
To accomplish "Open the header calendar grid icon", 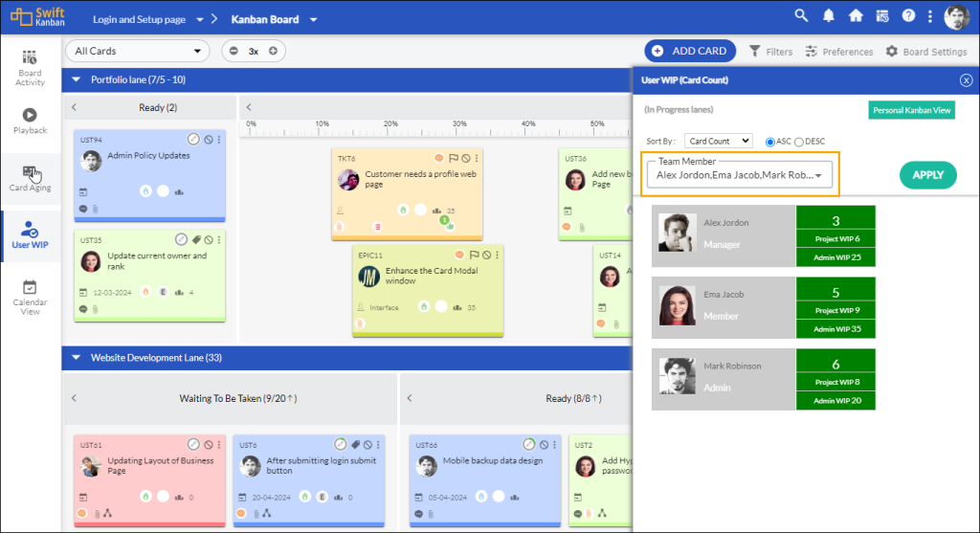I will (x=881, y=15).
